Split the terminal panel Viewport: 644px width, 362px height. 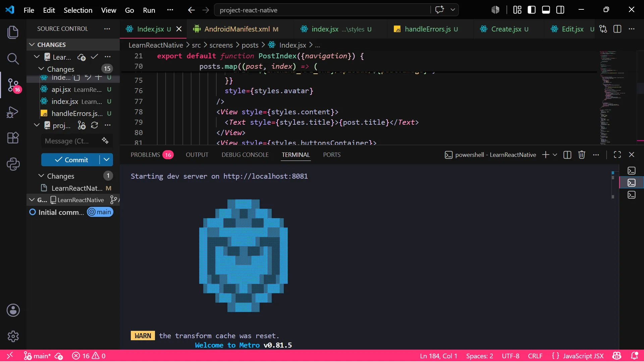point(567,155)
